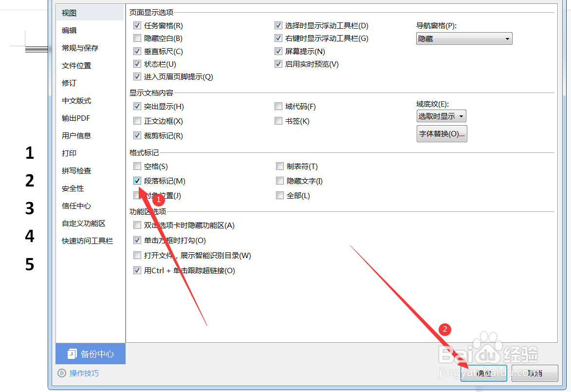The width and height of the screenshot is (571, 392).
Task: Enable the 域代码(F) checkbox
Action: pyautogui.click(x=278, y=106)
